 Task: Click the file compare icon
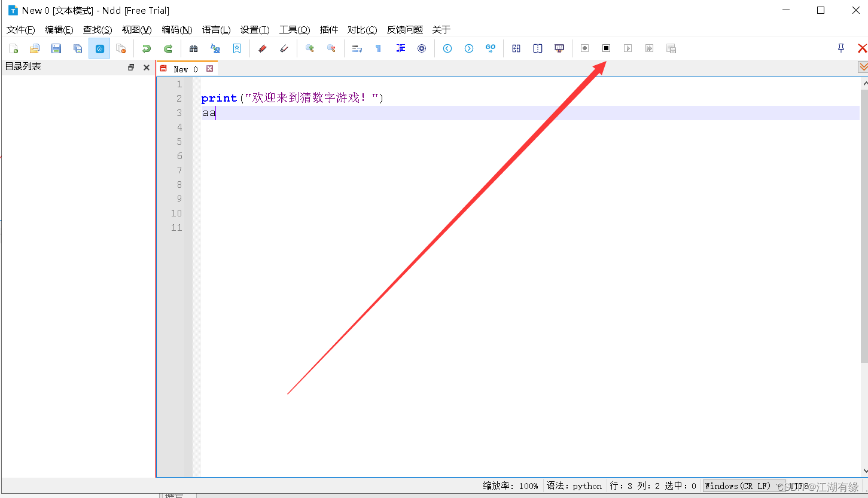point(516,48)
